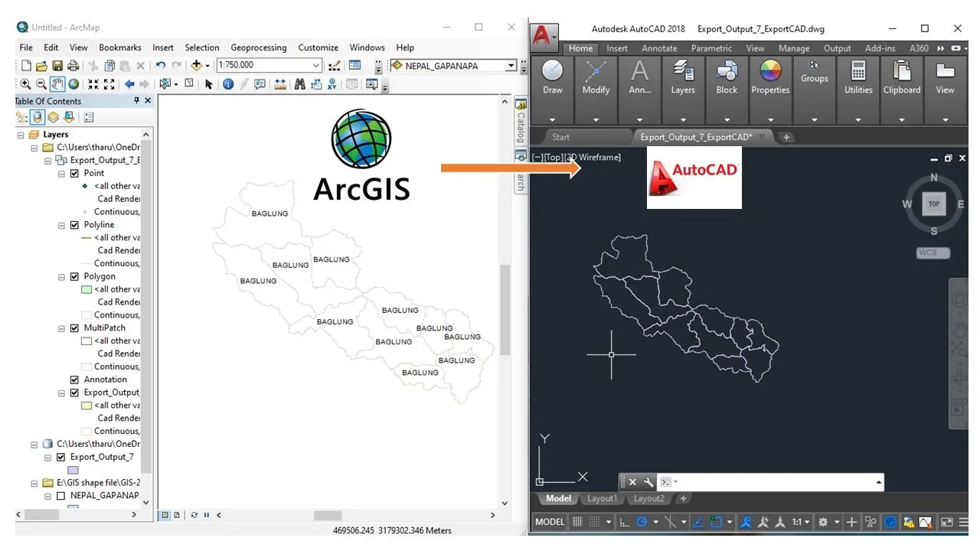Open the Geoprocessing menu in ArcMap
This screenshot has width=980, height=551.
click(x=258, y=47)
